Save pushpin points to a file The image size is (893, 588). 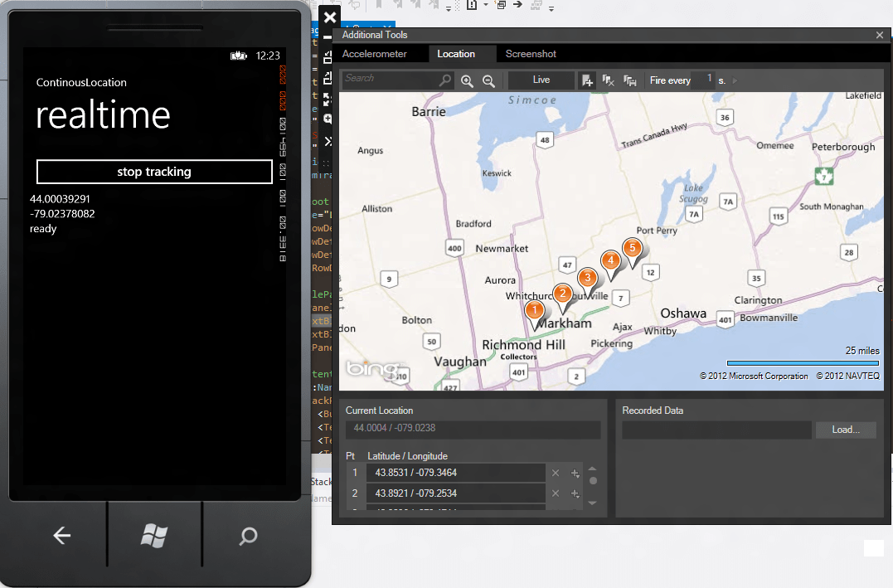pyautogui.click(x=630, y=81)
